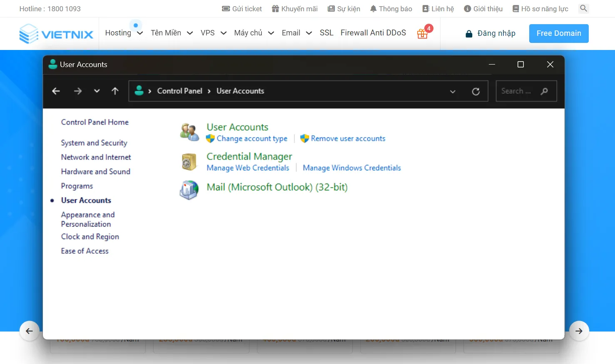Image resolution: width=615 pixels, height=364 pixels.
Task: Expand the address bar history dropdown
Action: coord(453,92)
